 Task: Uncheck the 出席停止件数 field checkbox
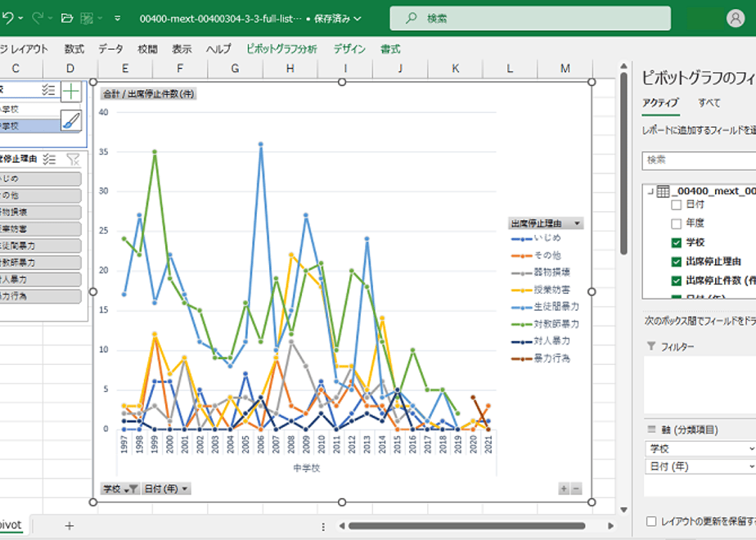[676, 281]
